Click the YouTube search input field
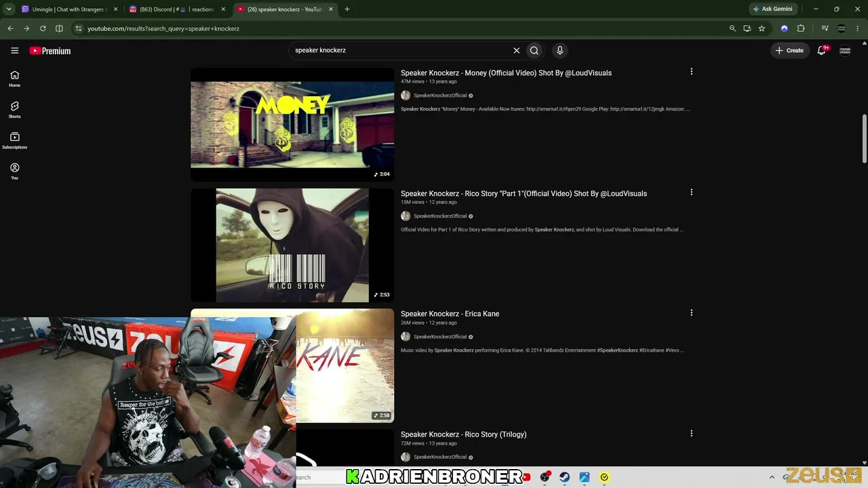 click(401, 50)
